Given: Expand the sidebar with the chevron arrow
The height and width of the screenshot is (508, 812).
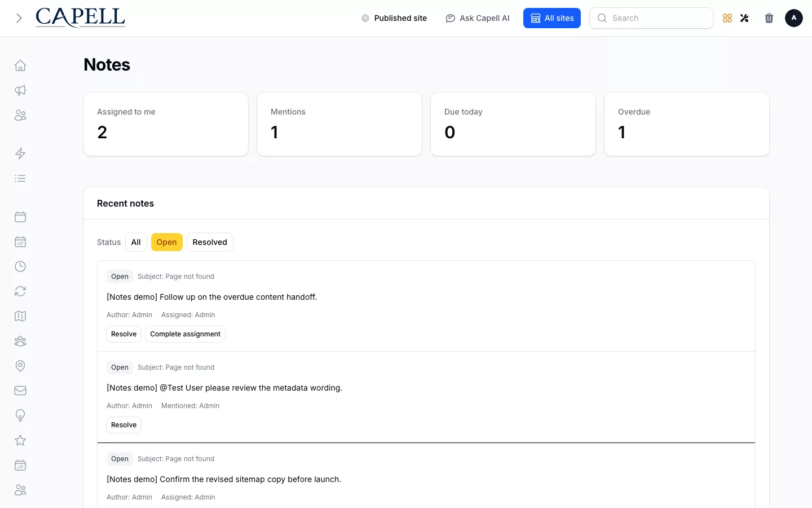Looking at the screenshot, I should click(x=19, y=18).
